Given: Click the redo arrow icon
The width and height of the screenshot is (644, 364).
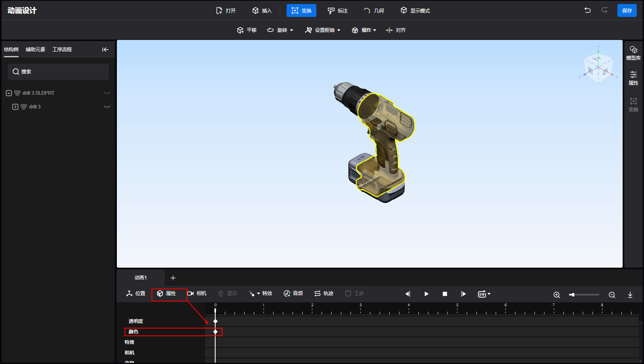Looking at the screenshot, I should [605, 10].
